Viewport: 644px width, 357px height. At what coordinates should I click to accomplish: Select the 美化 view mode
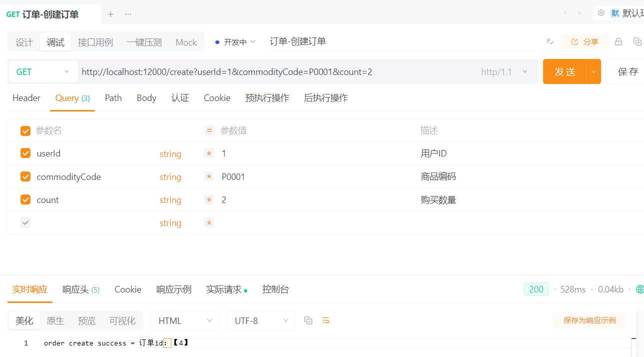click(24, 320)
